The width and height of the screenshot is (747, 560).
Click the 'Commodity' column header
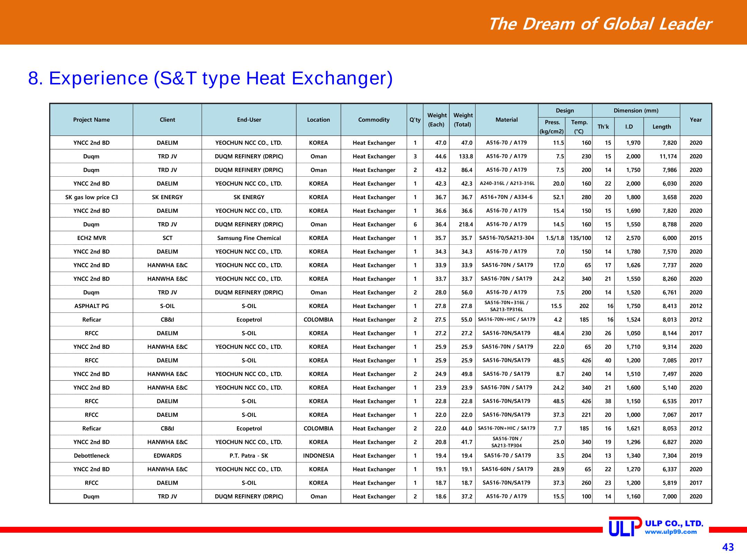tap(374, 120)
